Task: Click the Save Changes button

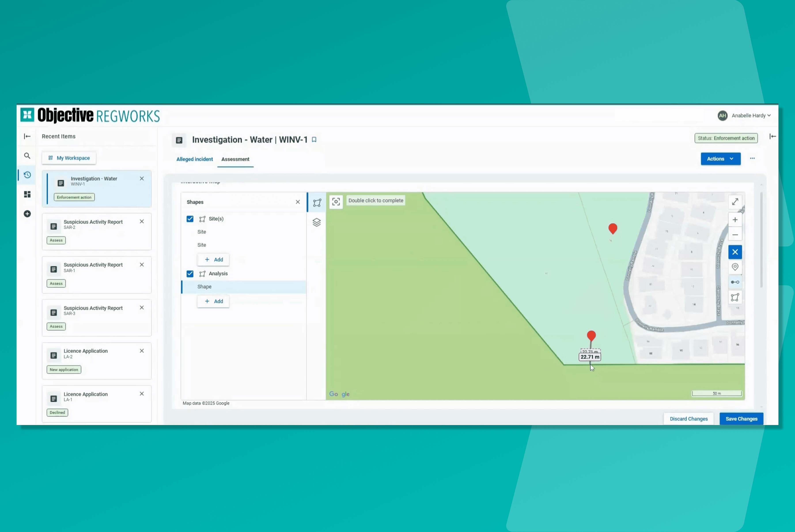Action: pos(741,419)
